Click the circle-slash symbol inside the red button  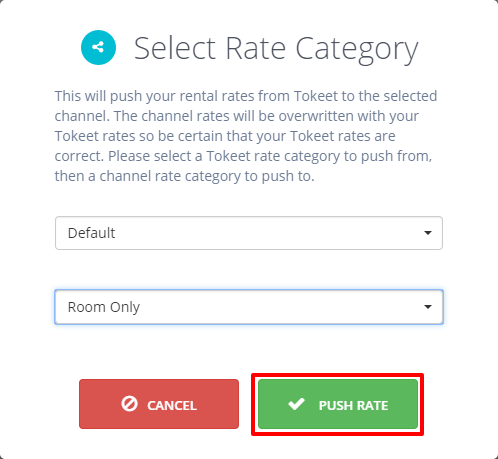129,404
